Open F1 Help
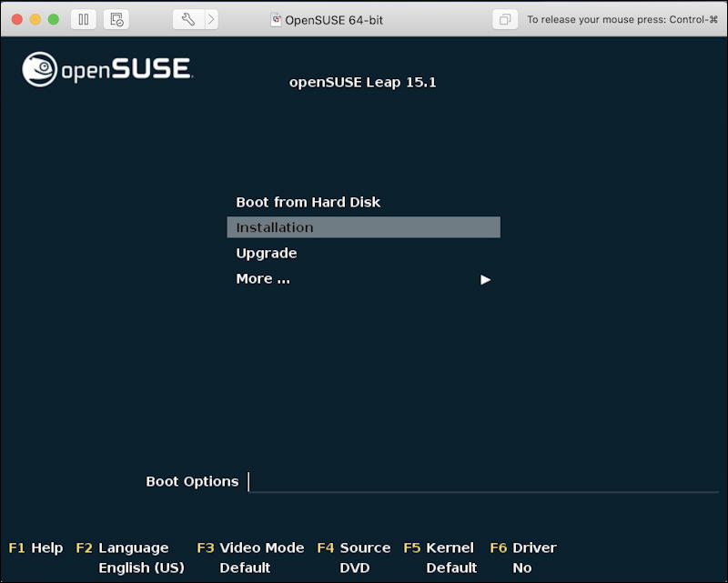The image size is (728, 583). (x=35, y=548)
